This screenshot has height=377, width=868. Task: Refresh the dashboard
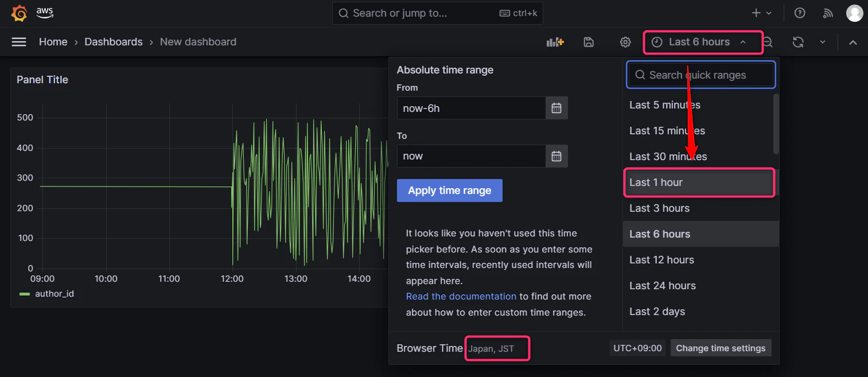798,42
